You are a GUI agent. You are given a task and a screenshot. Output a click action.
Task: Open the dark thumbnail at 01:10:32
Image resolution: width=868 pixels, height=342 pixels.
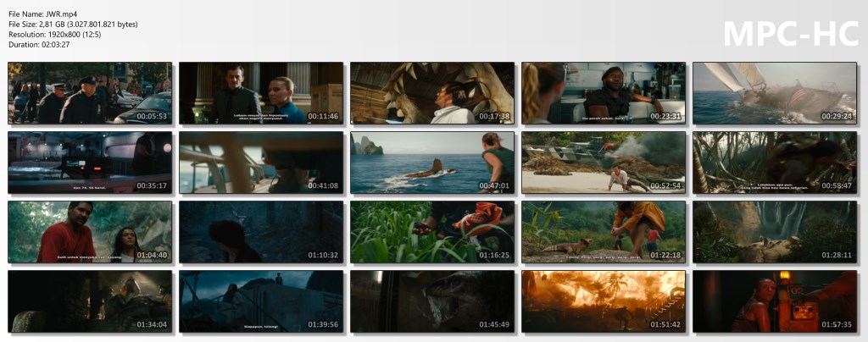(x=261, y=232)
